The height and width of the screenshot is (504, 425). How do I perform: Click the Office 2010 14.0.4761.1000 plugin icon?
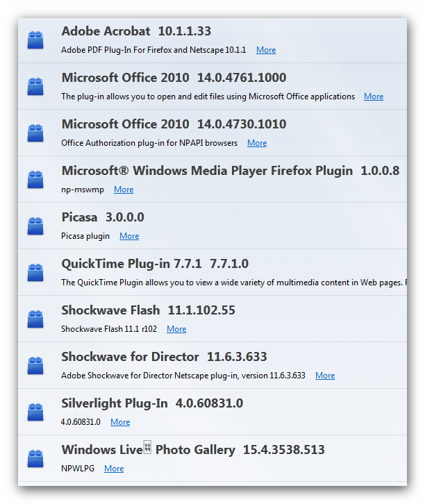pos(35,87)
